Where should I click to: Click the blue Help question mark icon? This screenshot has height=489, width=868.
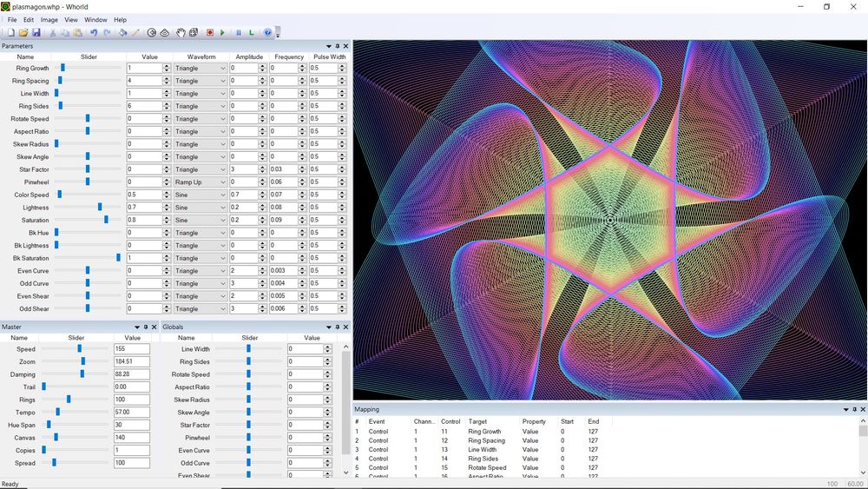click(267, 33)
